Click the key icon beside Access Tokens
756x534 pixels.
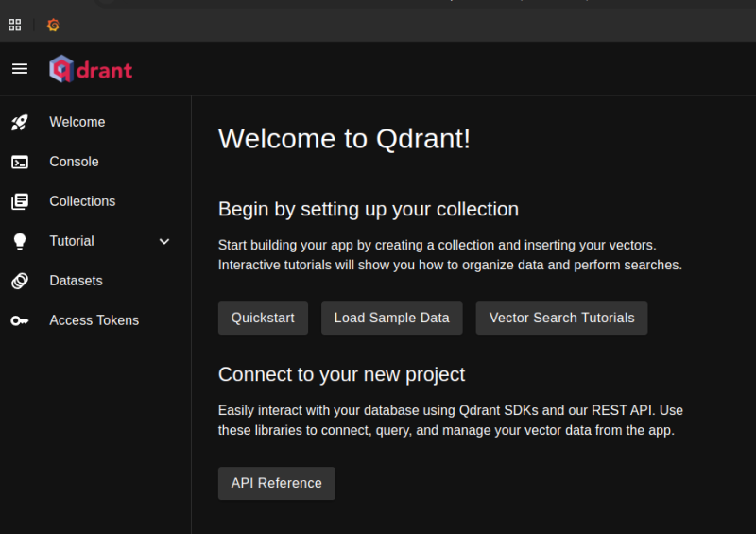pyautogui.click(x=20, y=320)
